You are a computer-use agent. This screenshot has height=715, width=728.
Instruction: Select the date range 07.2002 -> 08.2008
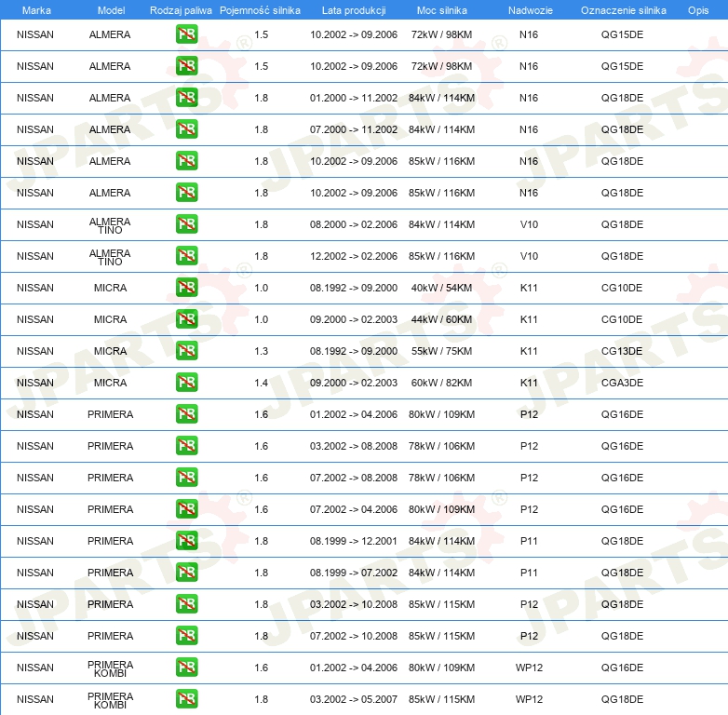[354, 478]
